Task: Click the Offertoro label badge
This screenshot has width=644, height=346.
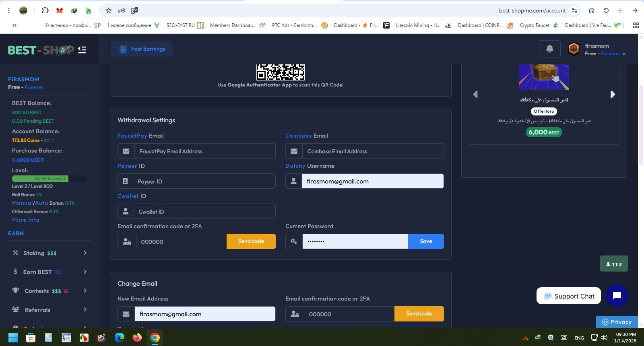Action: point(544,111)
